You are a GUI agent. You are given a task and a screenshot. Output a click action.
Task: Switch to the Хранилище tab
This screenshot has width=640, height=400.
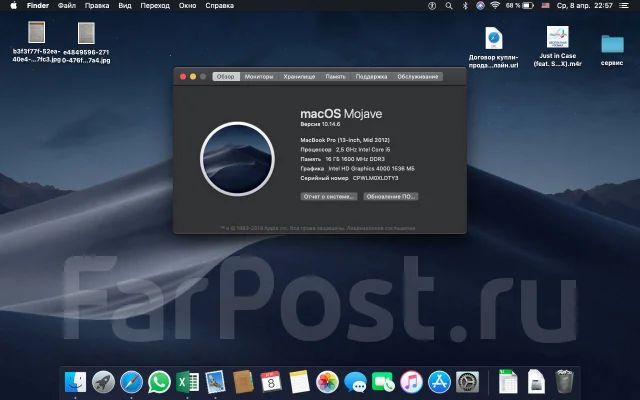pyautogui.click(x=299, y=76)
